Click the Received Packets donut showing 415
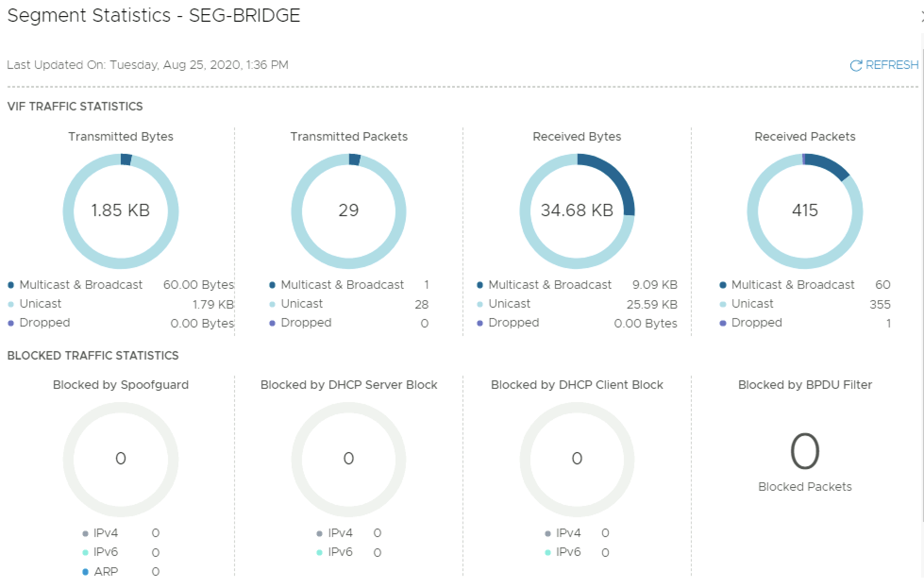 (x=805, y=210)
